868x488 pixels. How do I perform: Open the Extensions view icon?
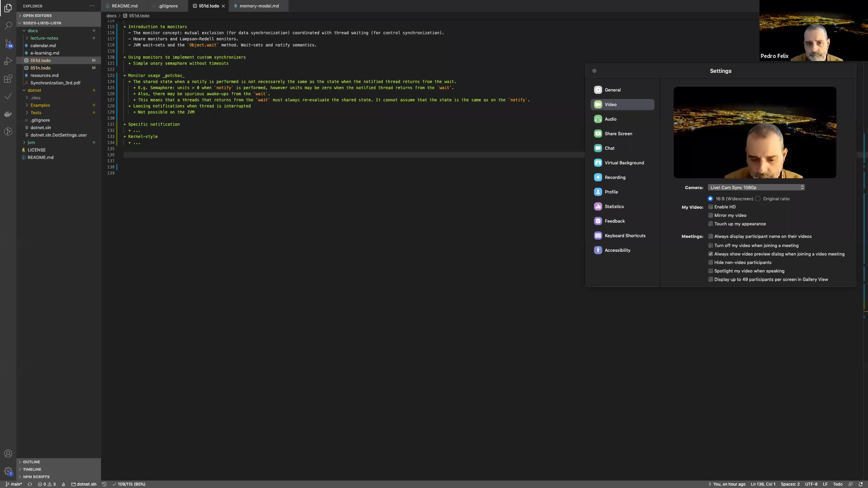(x=8, y=79)
